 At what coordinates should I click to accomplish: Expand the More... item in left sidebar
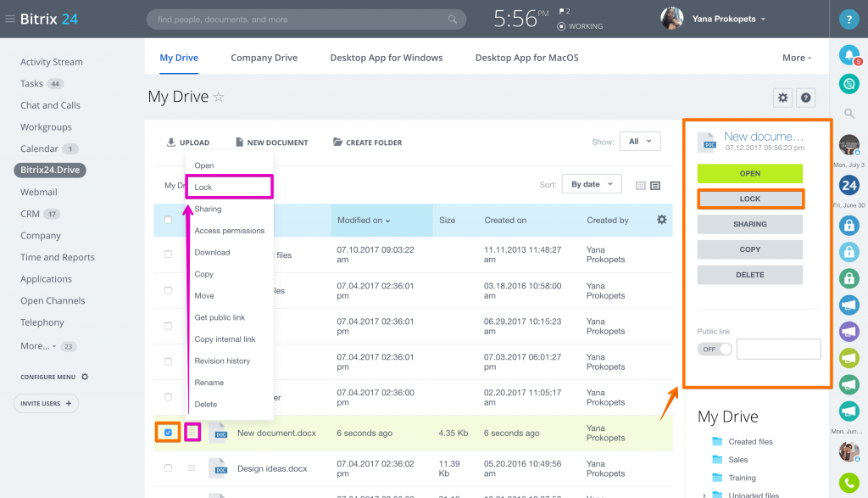[38, 345]
